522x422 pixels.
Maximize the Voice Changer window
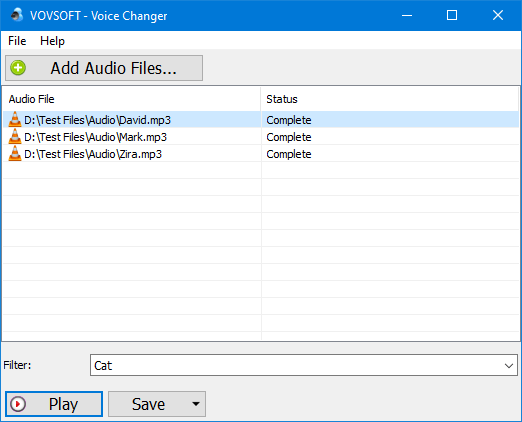[x=452, y=15]
